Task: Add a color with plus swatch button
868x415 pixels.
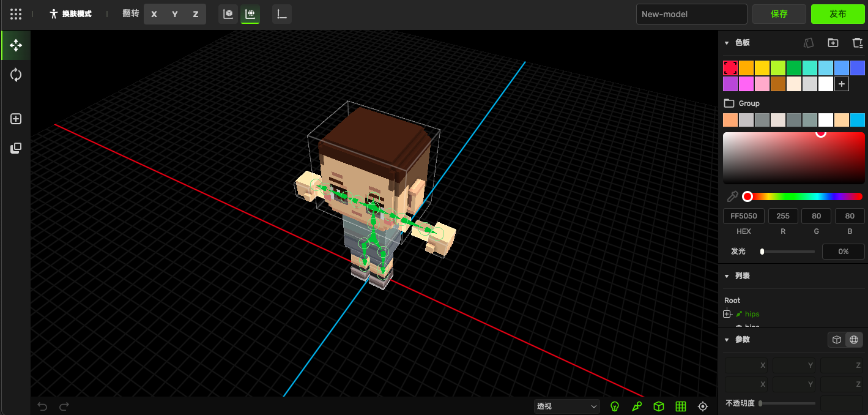Action: pyautogui.click(x=842, y=84)
